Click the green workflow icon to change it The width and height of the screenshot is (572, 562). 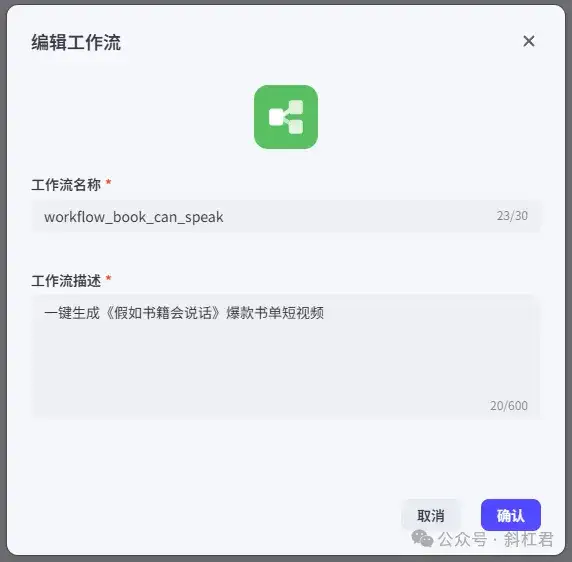[x=286, y=117]
